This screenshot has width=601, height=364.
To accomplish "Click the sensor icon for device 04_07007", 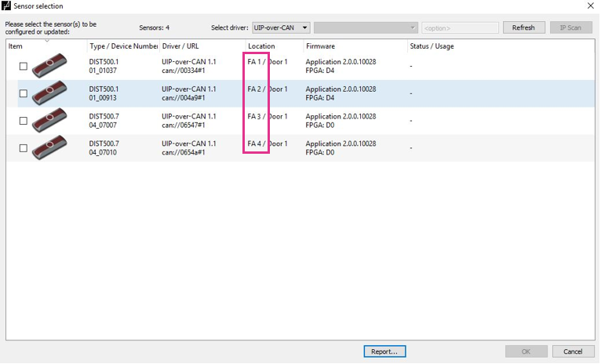I will tap(49, 121).
